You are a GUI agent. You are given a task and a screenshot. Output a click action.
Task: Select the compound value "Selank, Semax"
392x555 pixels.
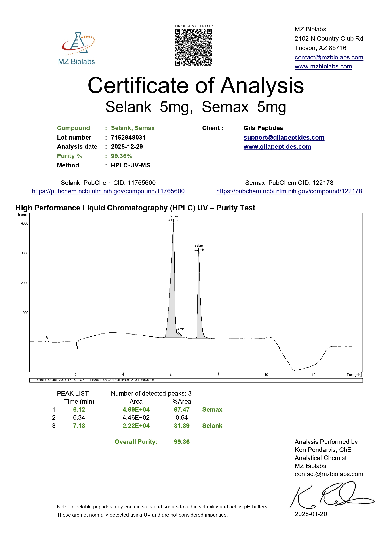(133, 128)
